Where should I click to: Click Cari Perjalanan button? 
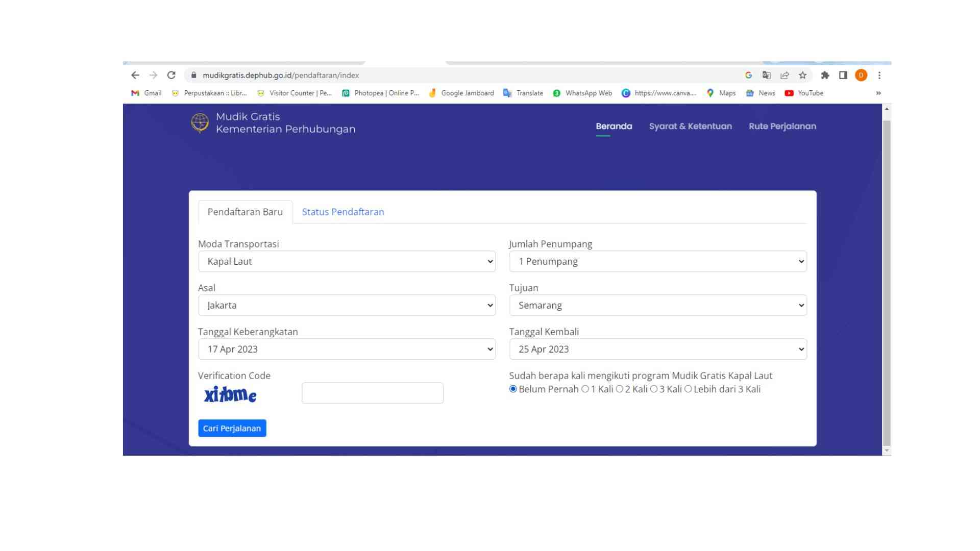pyautogui.click(x=232, y=428)
